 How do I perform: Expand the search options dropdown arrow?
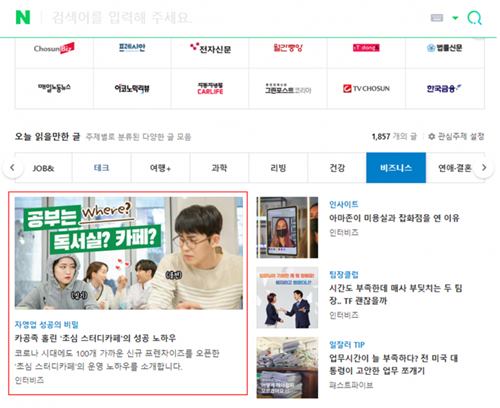click(455, 18)
